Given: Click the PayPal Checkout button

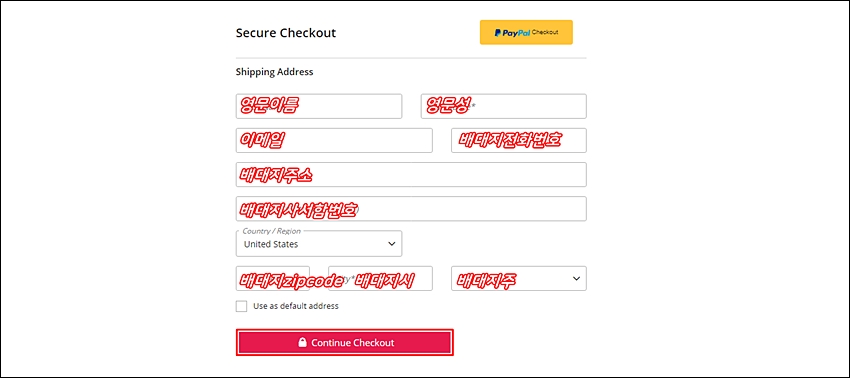Looking at the screenshot, I should [526, 33].
